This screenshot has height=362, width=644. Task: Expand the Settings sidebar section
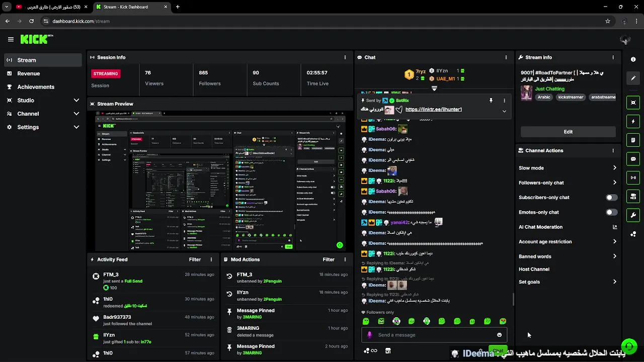[76, 127]
